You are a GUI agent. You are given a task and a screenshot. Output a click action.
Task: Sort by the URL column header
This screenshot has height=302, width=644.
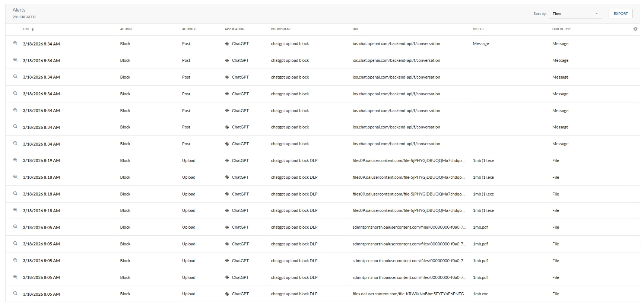(x=355, y=29)
